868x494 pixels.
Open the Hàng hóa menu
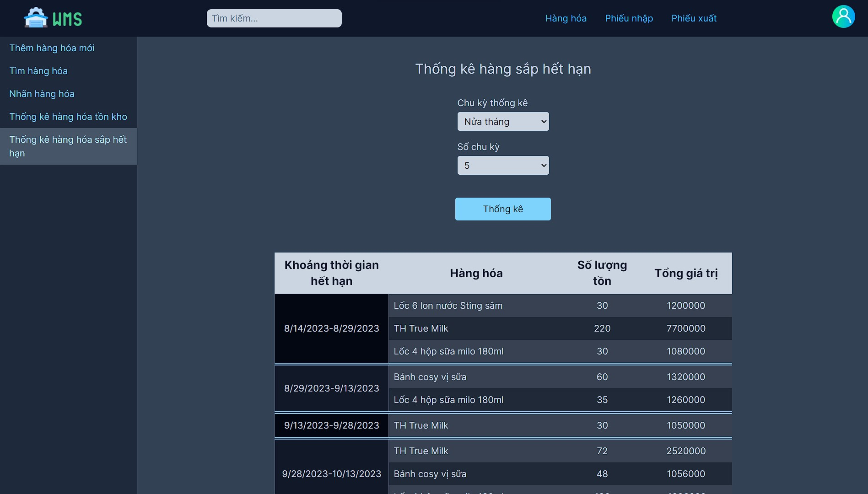pos(566,18)
